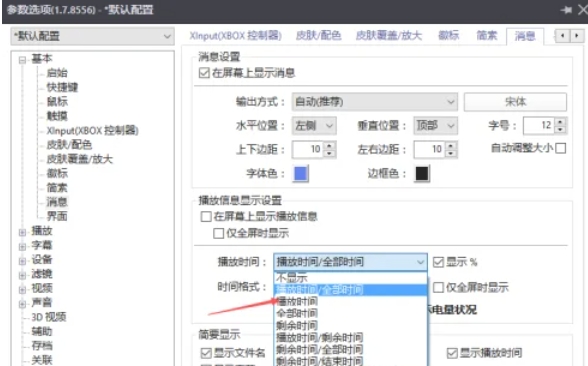Select 启始 in the settings tree
Image resolution: width=588 pixels, height=366 pixels.
[57, 73]
